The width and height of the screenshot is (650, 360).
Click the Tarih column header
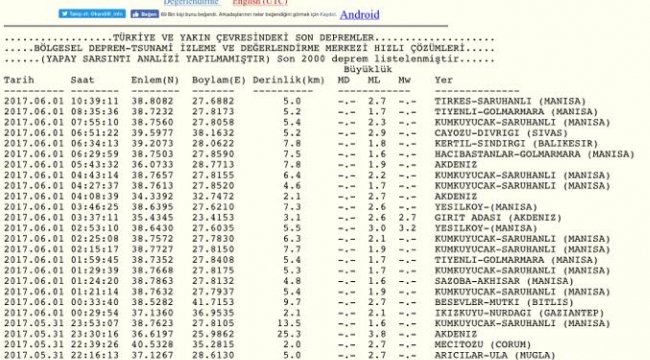19,80
